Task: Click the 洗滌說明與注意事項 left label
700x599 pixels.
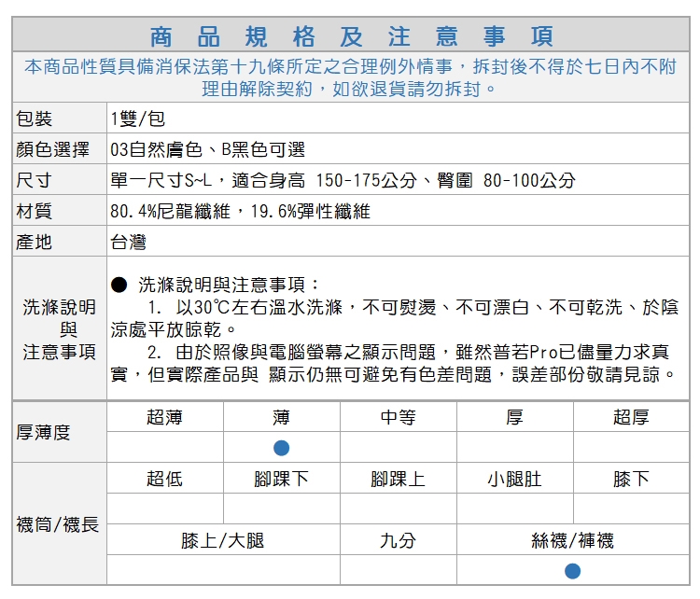Action: point(60,329)
